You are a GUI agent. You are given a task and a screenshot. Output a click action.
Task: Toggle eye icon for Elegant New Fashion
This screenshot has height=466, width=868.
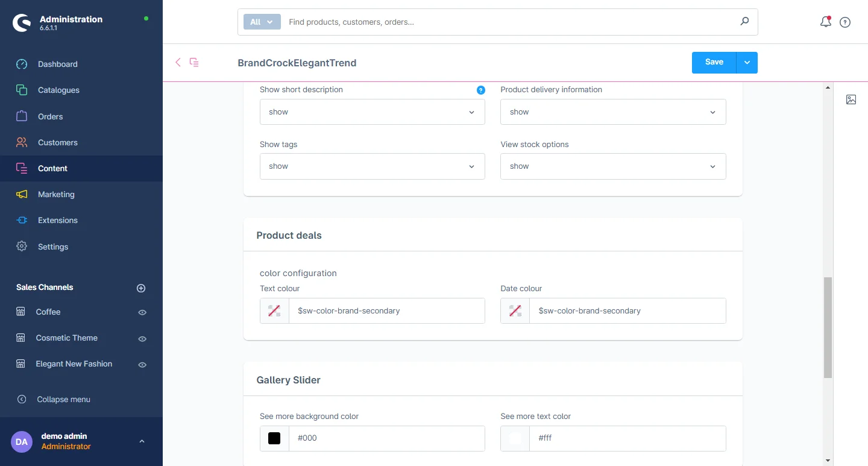(x=142, y=365)
